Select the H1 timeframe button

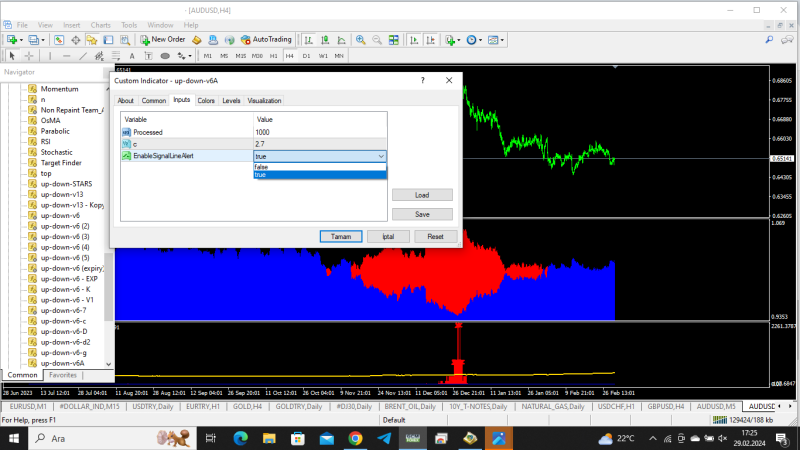tap(273, 55)
